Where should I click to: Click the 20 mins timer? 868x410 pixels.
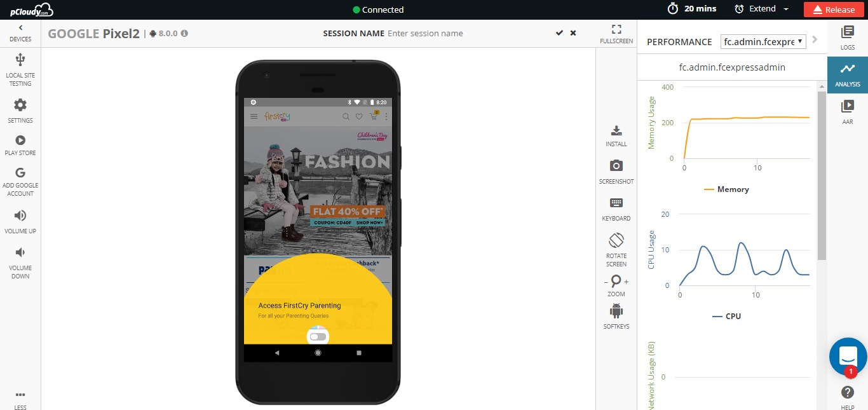[692, 9]
